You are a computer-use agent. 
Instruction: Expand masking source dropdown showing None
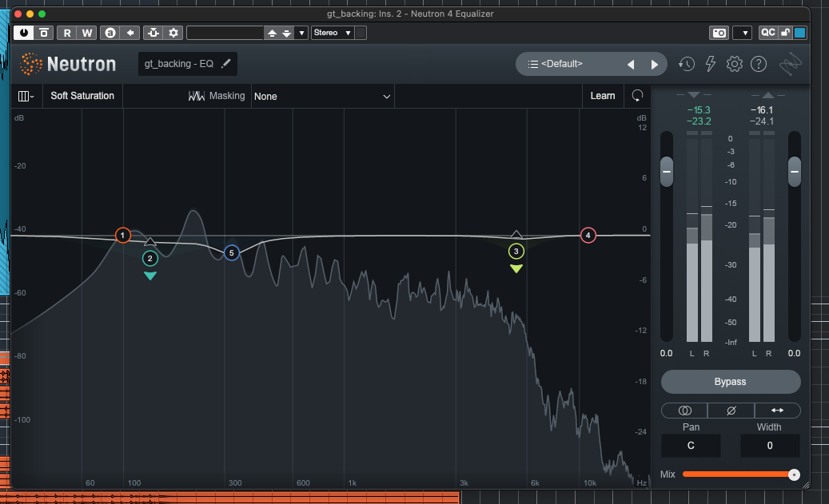(x=322, y=96)
